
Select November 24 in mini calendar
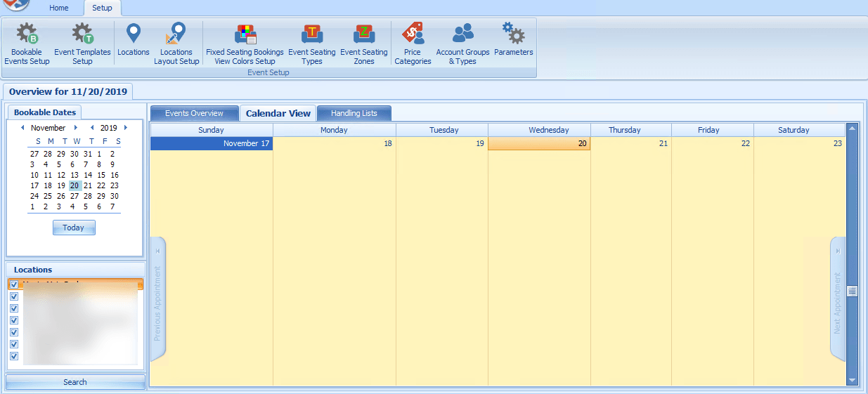[x=34, y=196]
